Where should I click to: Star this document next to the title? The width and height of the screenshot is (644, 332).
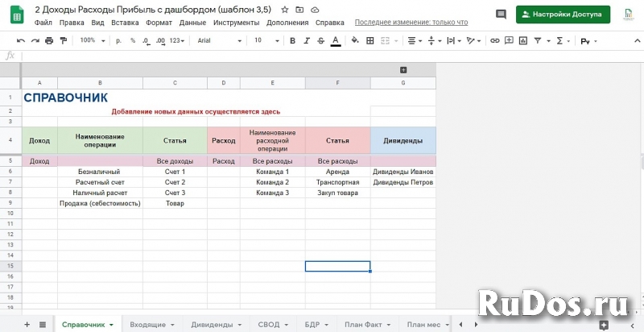pyautogui.click(x=284, y=9)
